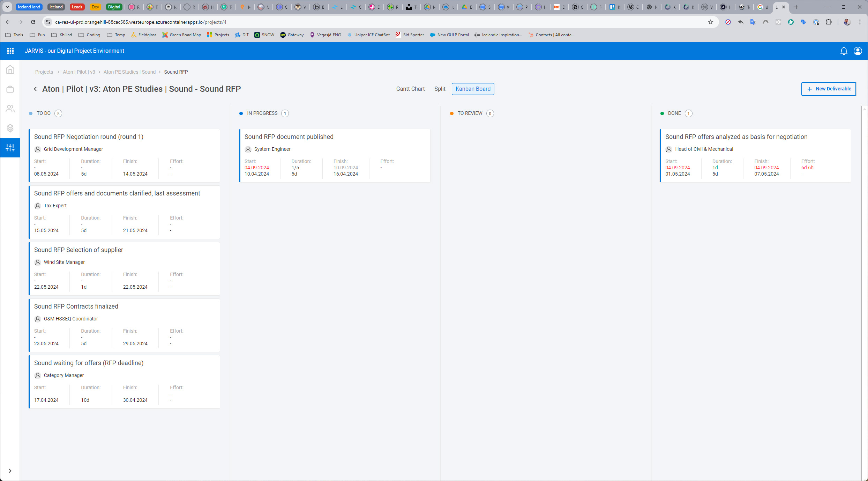The width and height of the screenshot is (868, 481).
Task: Switch to the Gantt Chart view
Action: click(x=410, y=89)
